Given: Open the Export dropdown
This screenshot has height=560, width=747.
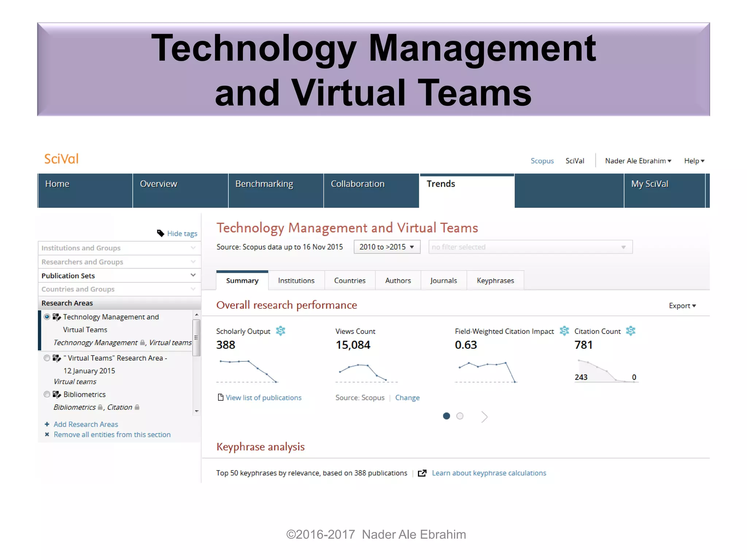Looking at the screenshot, I should 682,306.
